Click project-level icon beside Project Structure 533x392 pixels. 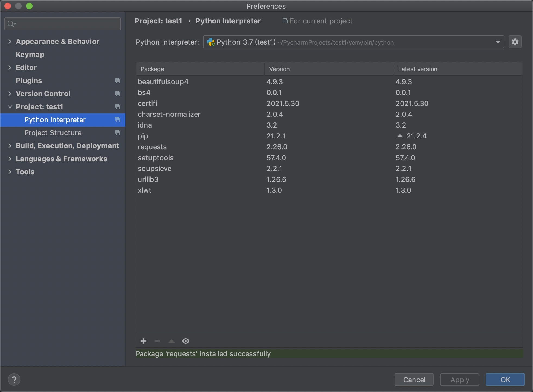(118, 133)
